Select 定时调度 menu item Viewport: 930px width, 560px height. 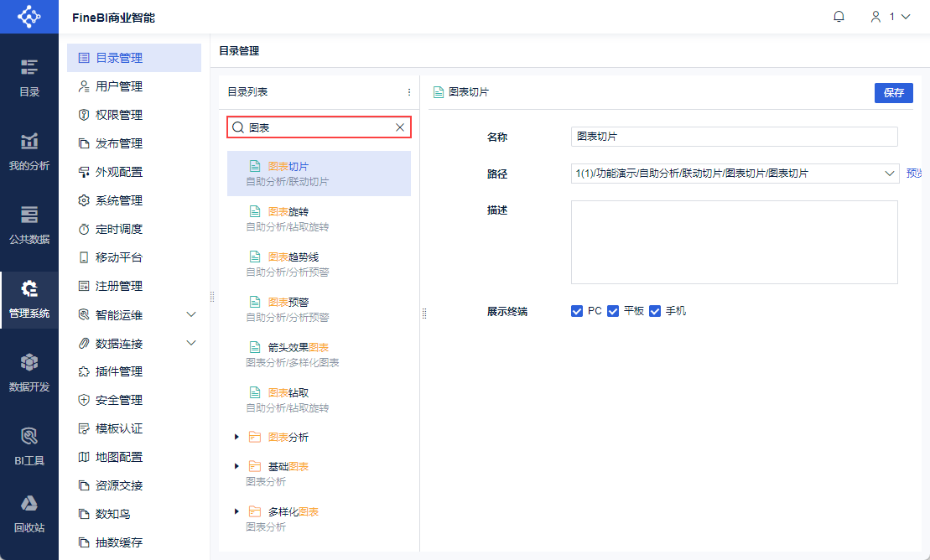118,229
